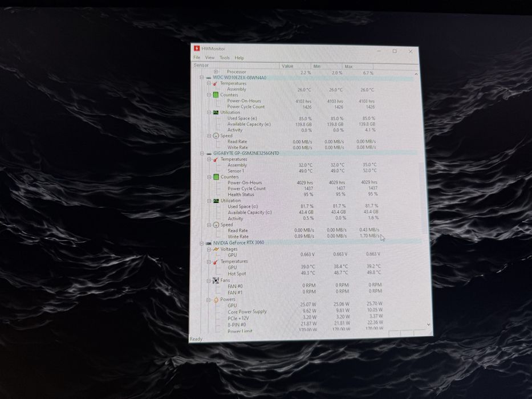Collapse the NVIDIA GeForce RTX 3060 node
The width and height of the screenshot is (532, 399).
click(x=201, y=243)
